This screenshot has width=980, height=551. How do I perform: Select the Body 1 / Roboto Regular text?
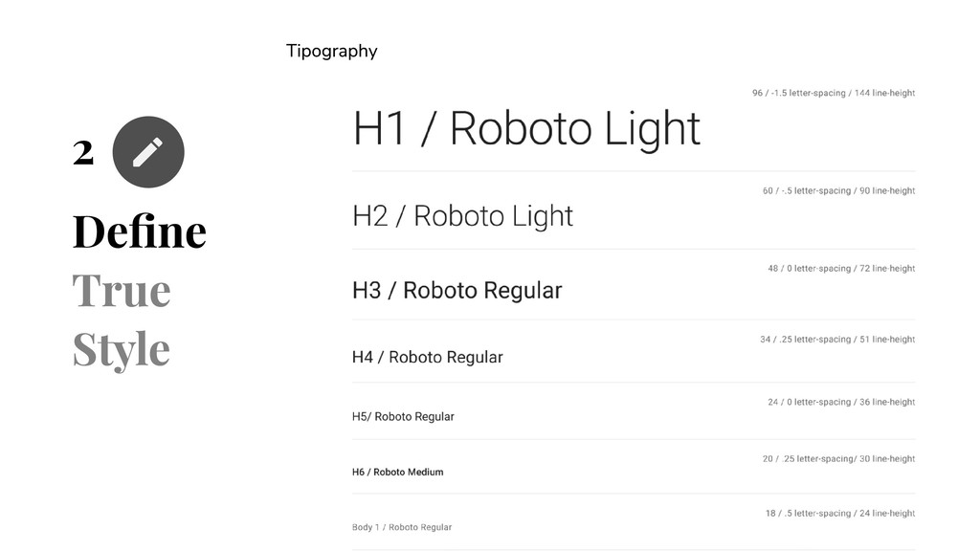click(402, 527)
